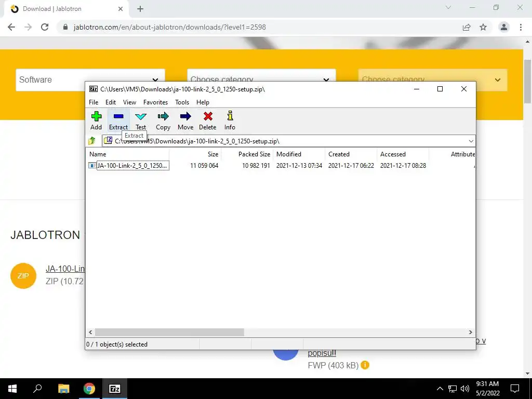Screen dimensions: 532x399
Task: Select the Download | Jablotron tab
Action: [x=66, y=9]
